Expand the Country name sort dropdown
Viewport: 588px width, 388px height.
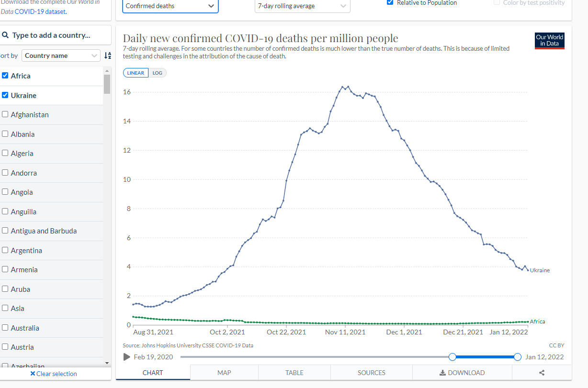[61, 55]
